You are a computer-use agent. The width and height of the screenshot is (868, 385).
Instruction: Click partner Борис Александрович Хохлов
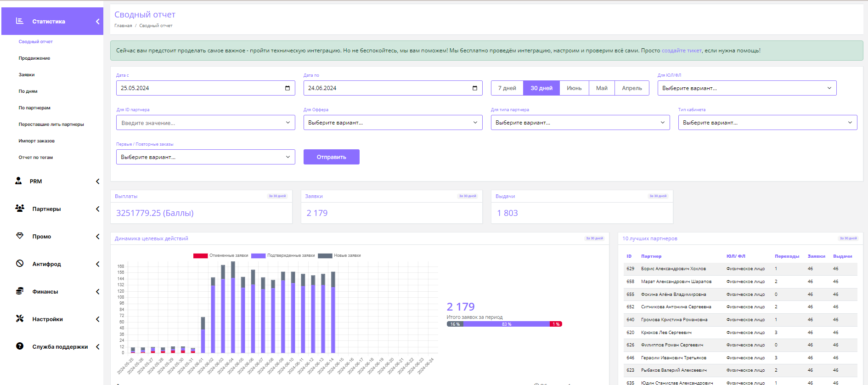(673, 269)
